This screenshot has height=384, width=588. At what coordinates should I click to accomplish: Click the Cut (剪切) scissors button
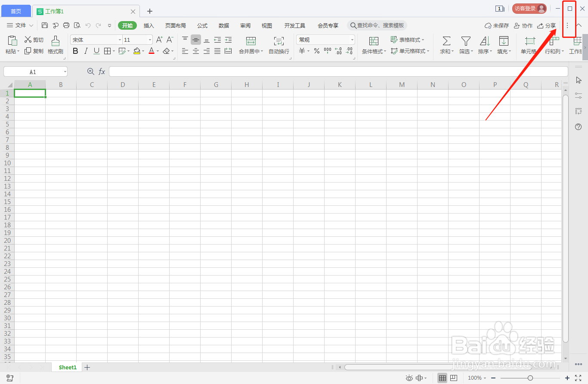tap(34, 40)
